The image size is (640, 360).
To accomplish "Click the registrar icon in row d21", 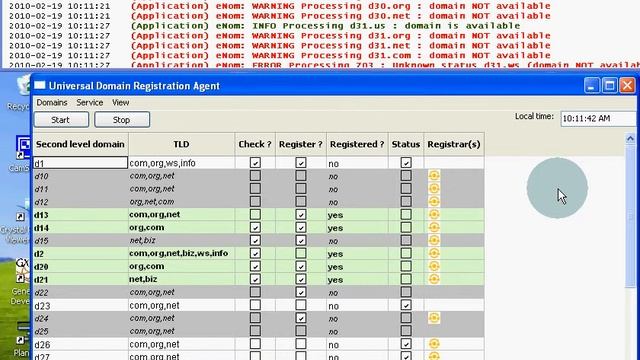I will coord(434,279).
